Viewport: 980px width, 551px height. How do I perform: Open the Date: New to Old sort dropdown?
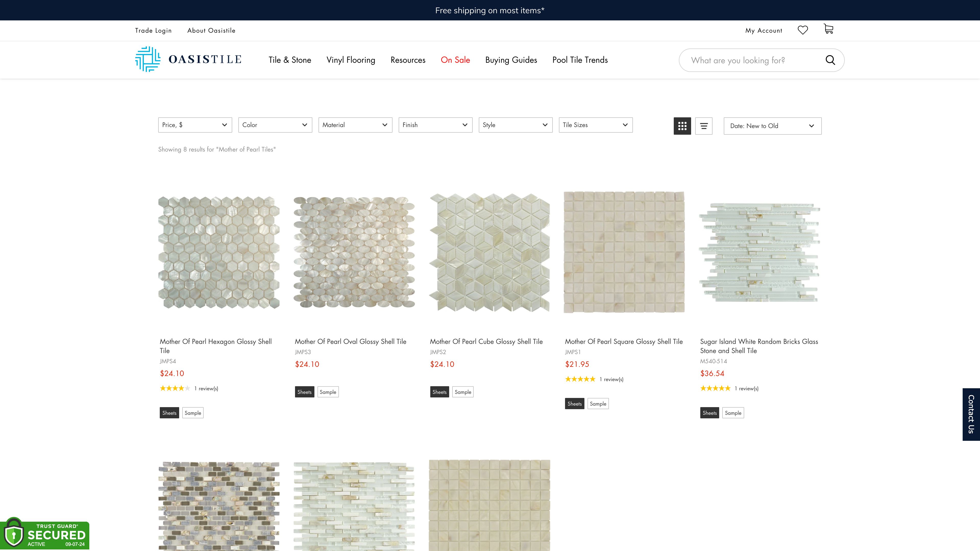click(x=772, y=126)
